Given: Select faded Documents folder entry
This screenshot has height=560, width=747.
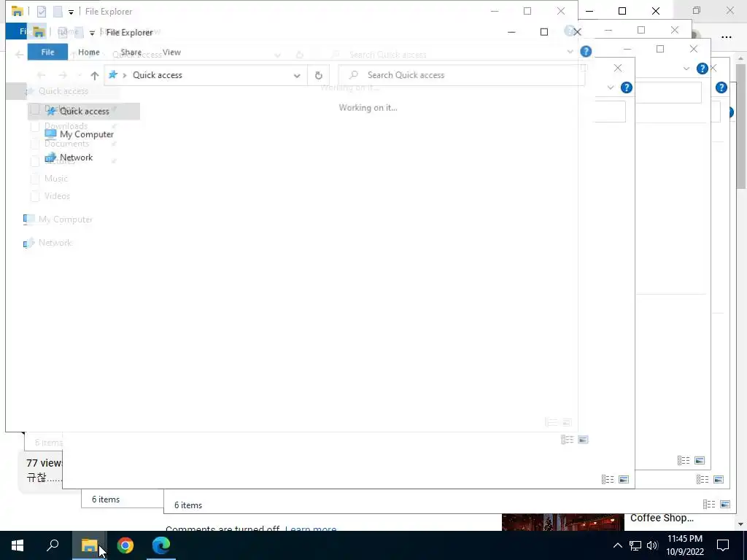Looking at the screenshot, I should tap(66, 144).
